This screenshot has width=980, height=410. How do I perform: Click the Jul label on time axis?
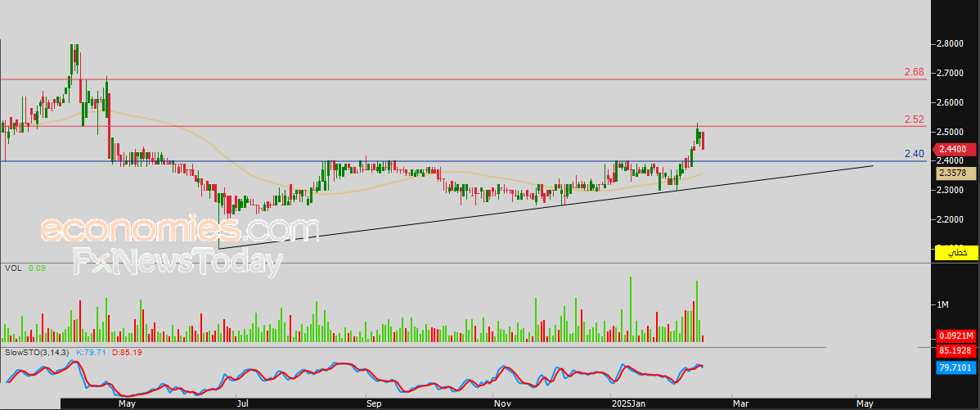[244, 403]
